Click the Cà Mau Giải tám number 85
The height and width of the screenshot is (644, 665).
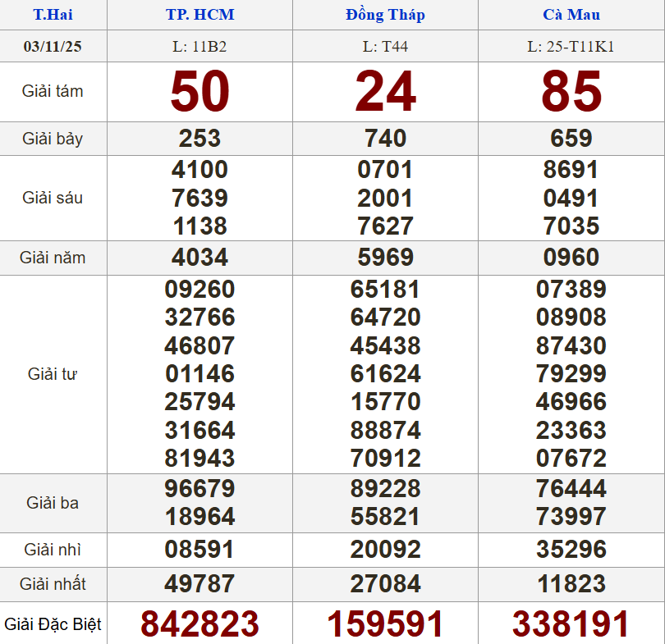(x=571, y=91)
